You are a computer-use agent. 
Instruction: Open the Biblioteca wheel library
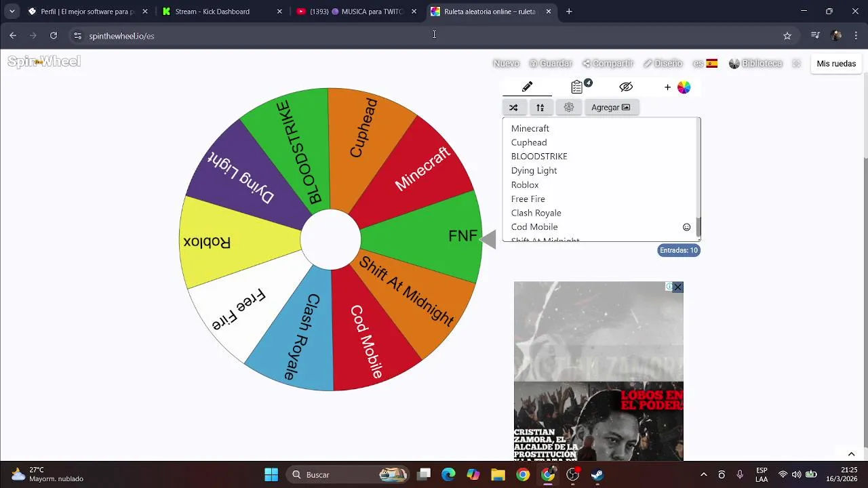(x=755, y=63)
